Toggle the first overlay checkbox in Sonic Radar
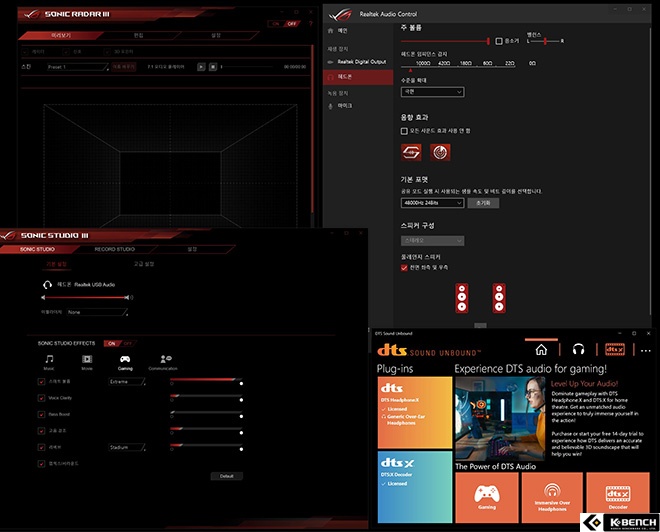Image resolution: width=660 pixels, height=532 pixels. click(25, 52)
